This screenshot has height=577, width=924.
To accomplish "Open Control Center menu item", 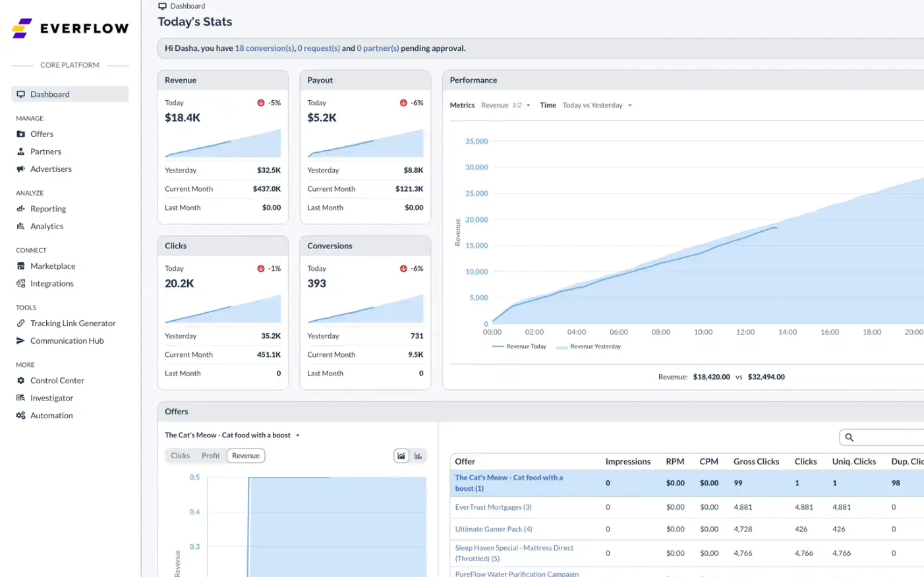I will (57, 381).
